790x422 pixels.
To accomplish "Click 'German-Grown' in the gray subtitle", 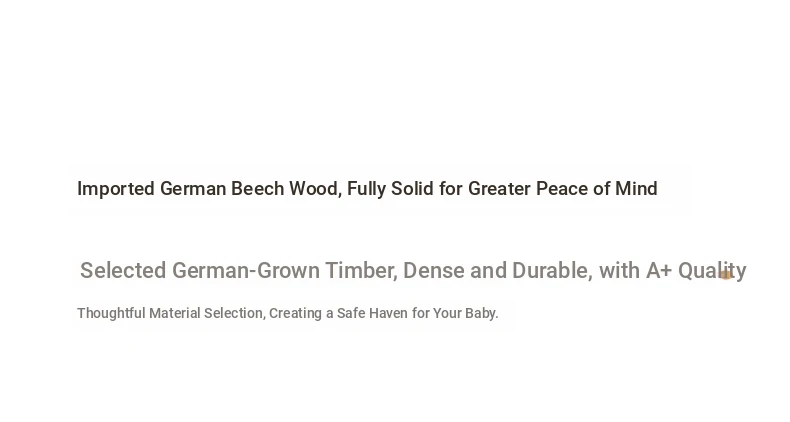I will pyautogui.click(x=245, y=271).
